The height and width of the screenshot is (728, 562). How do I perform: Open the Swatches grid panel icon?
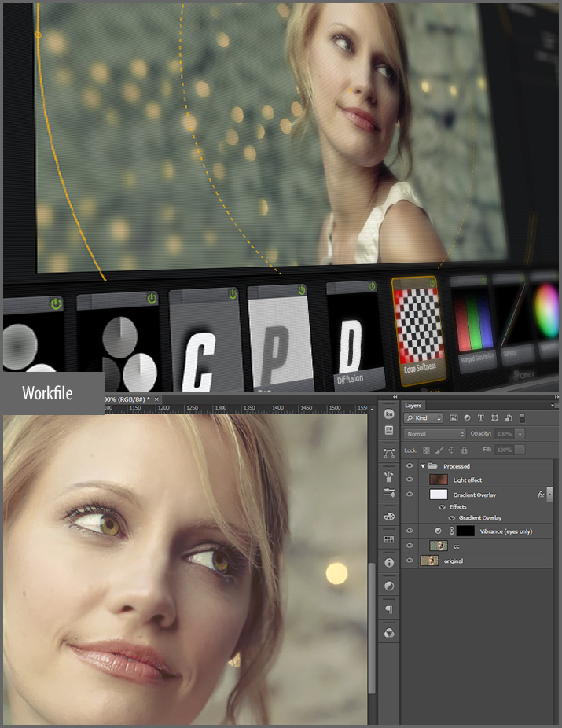click(x=388, y=540)
